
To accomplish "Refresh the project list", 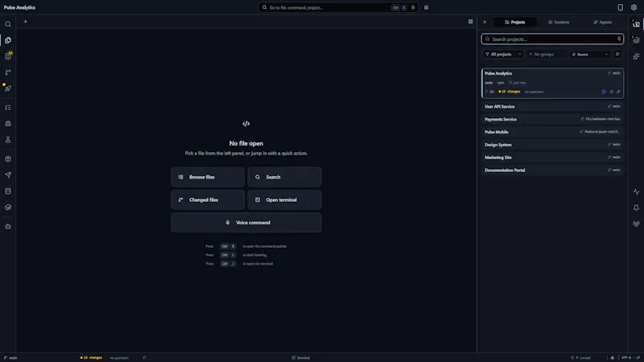I will click(x=617, y=54).
